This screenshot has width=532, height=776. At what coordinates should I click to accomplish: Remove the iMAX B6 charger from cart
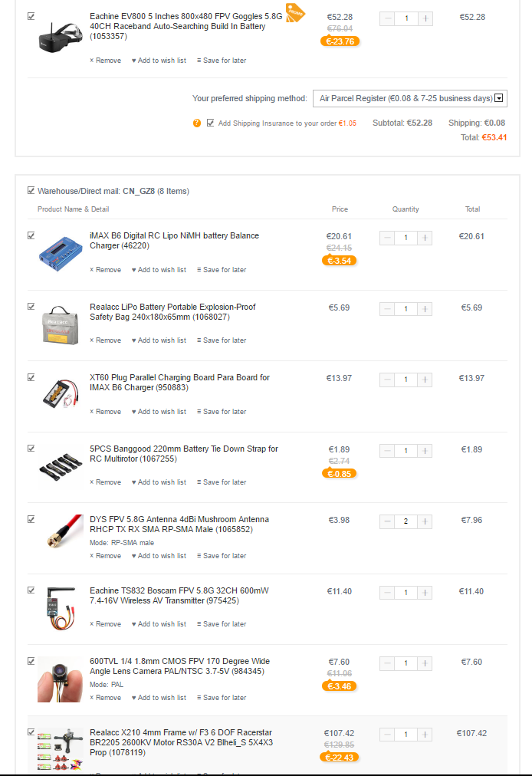[x=106, y=270]
